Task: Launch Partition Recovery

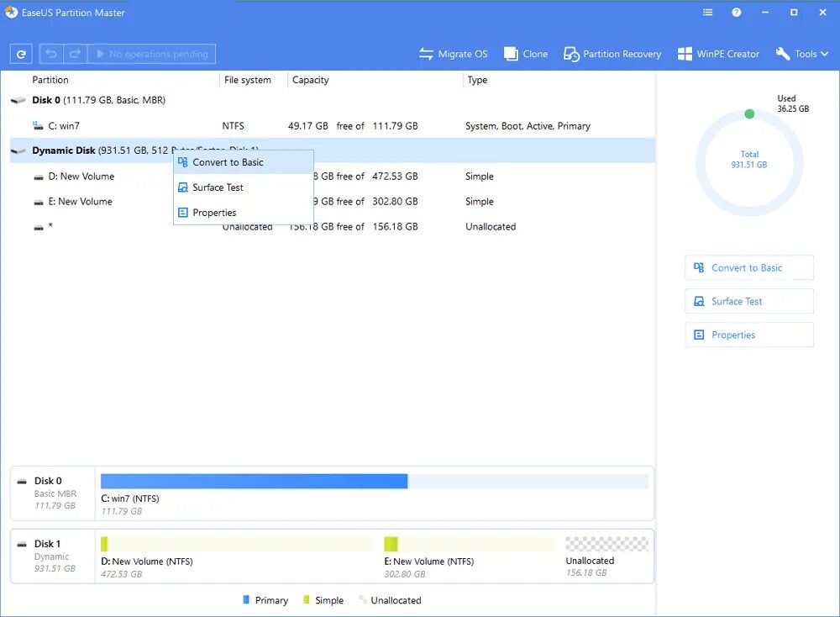Action: coord(612,54)
